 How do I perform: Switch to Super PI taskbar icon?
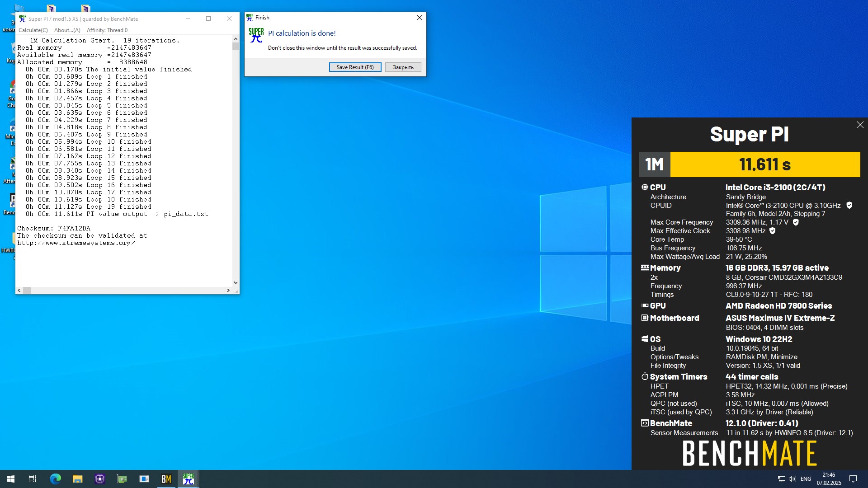pos(189,479)
